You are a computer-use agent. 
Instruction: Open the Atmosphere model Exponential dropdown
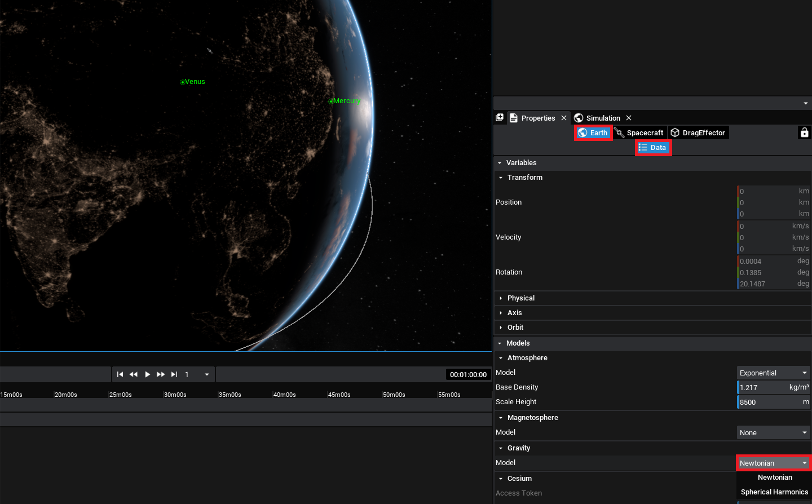(x=773, y=373)
